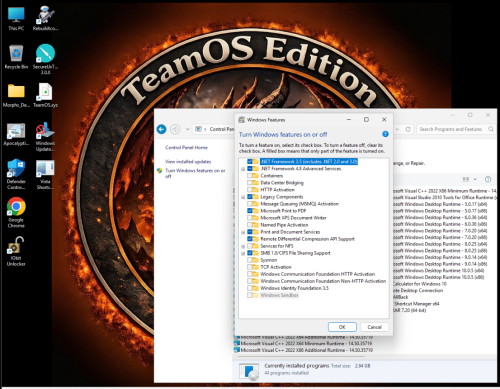
Task: Click Turn Windows features on or off link
Action: pos(195,173)
